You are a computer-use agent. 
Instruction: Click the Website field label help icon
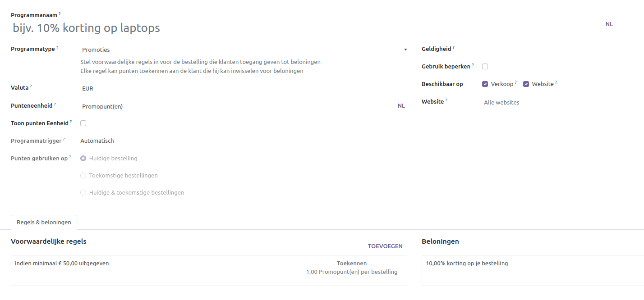[446, 100]
